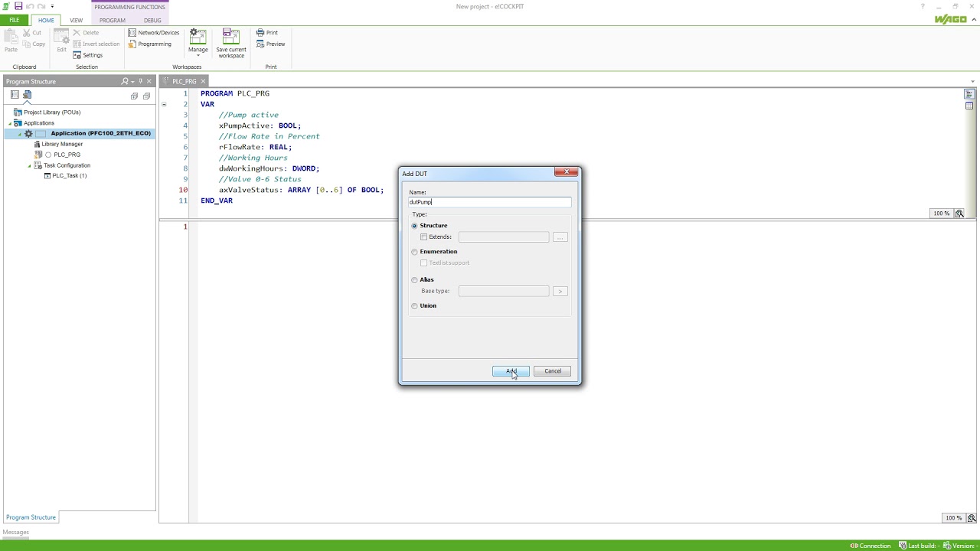Image resolution: width=980 pixels, height=551 pixels.
Task: Open the Messages panel at the bottom
Action: coord(16,532)
